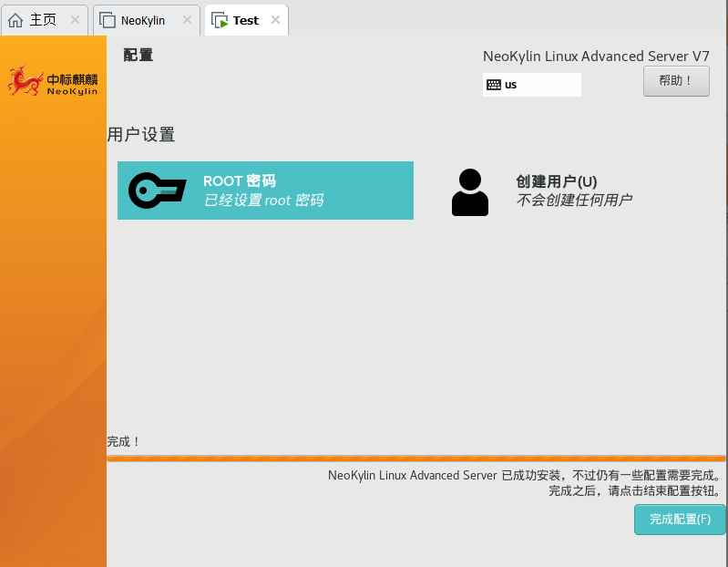The image size is (728, 567).
Task: Switch to the 主页 home tab
Action: [x=44, y=20]
